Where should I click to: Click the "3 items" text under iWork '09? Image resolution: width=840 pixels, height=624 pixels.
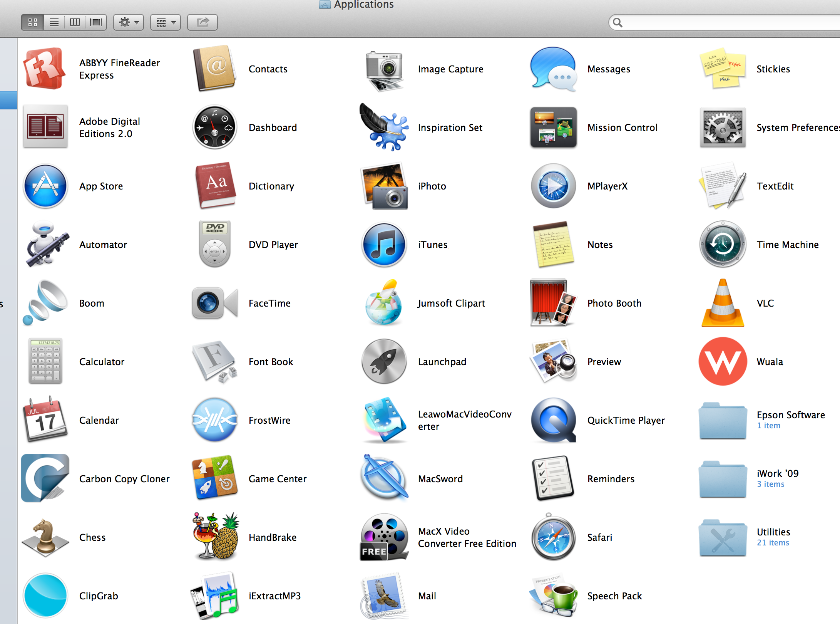click(771, 484)
